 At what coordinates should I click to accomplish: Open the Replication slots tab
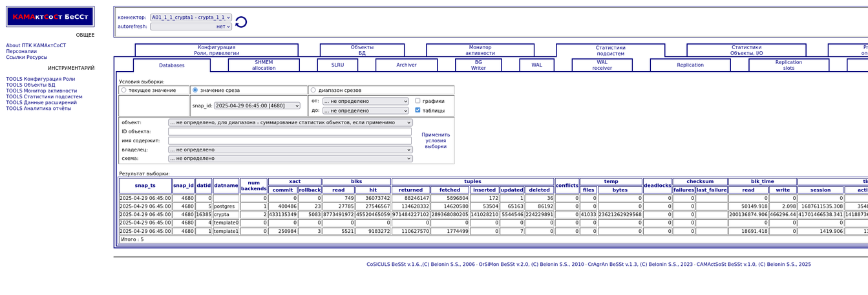point(789,65)
